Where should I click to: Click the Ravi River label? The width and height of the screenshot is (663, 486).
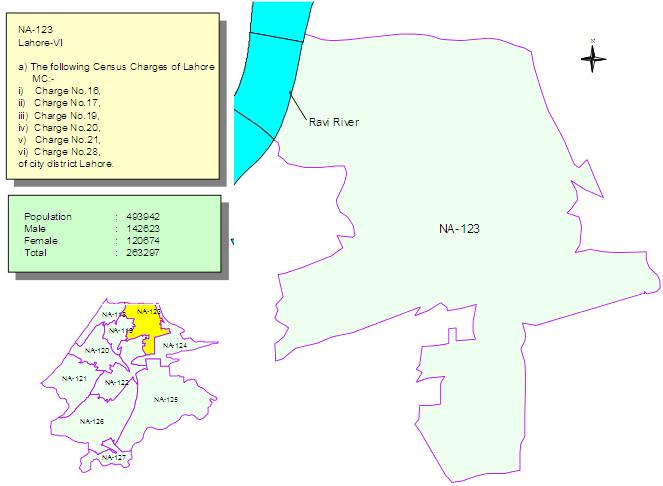(x=334, y=122)
